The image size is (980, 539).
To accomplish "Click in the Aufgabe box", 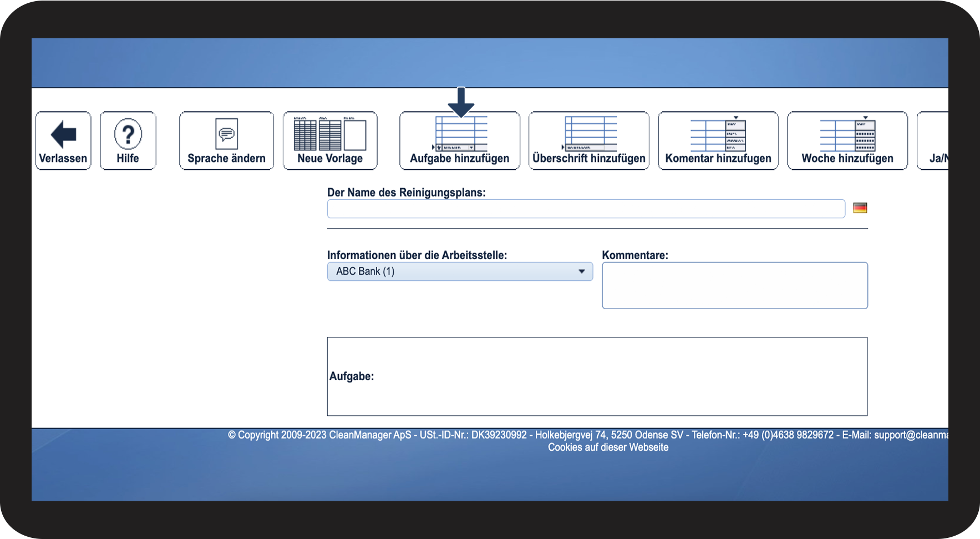I will 597,376.
